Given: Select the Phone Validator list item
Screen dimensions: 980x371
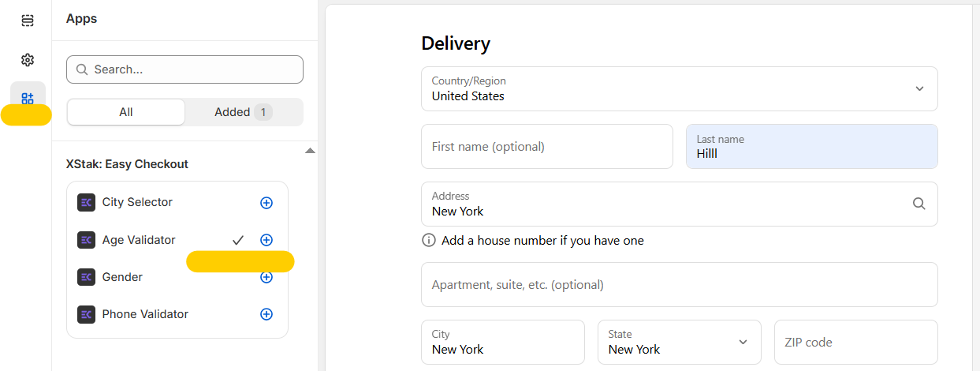Looking at the screenshot, I should point(145,314).
